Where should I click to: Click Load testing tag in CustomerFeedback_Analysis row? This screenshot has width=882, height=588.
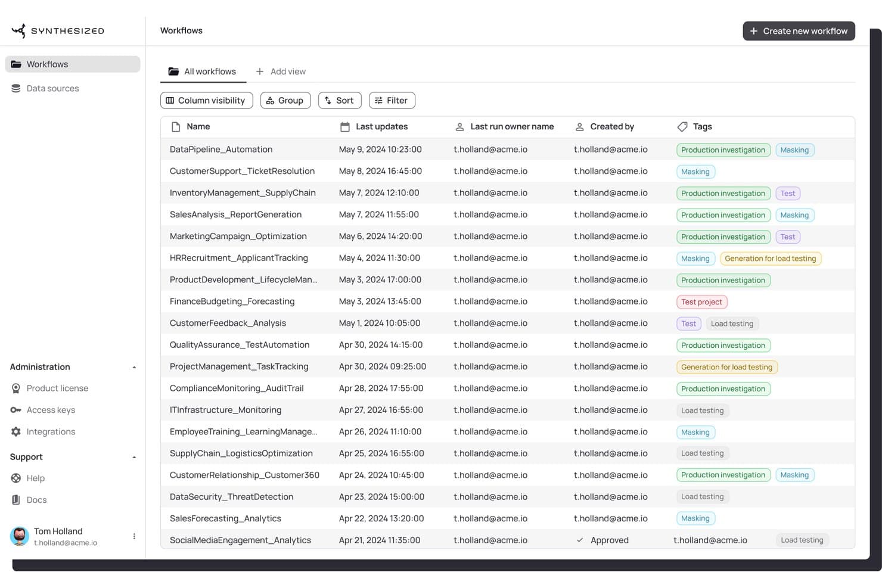pyautogui.click(x=732, y=323)
